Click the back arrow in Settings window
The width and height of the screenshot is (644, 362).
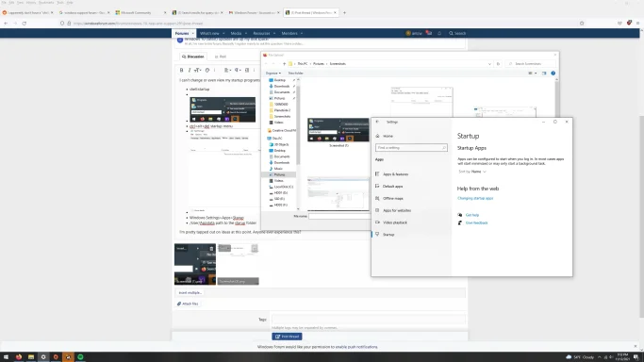[x=377, y=122]
